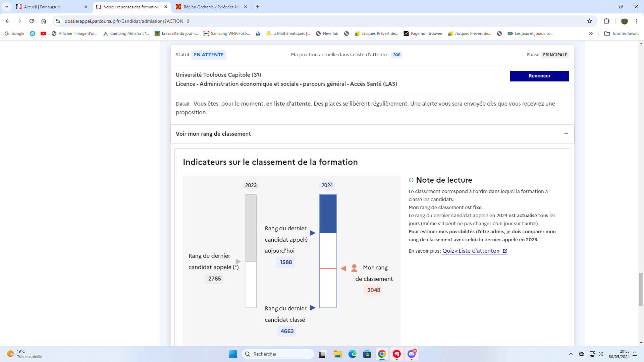Open the Page non trouvée bookmark
Image resolution: width=644 pixels, height=362 pixels.
tap(423, 34)
